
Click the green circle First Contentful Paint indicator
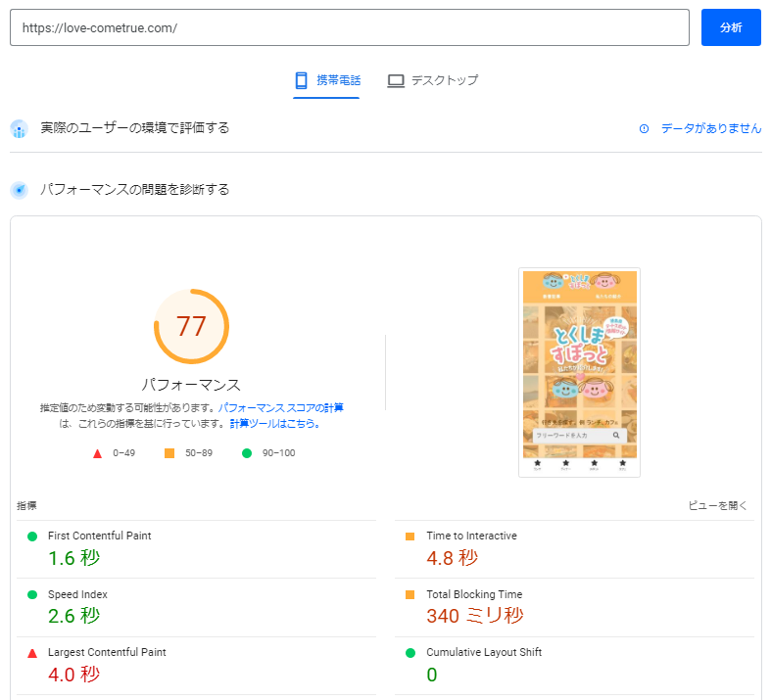pos(32,537)
